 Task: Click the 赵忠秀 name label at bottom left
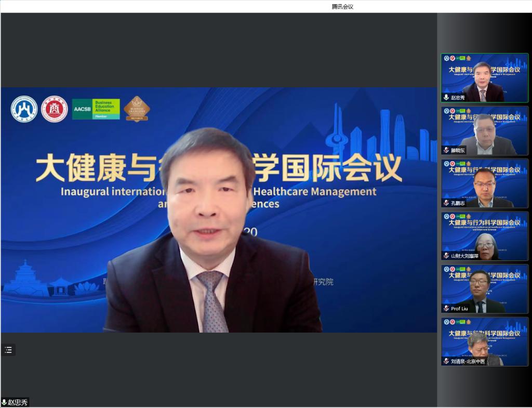coord(18,402)
